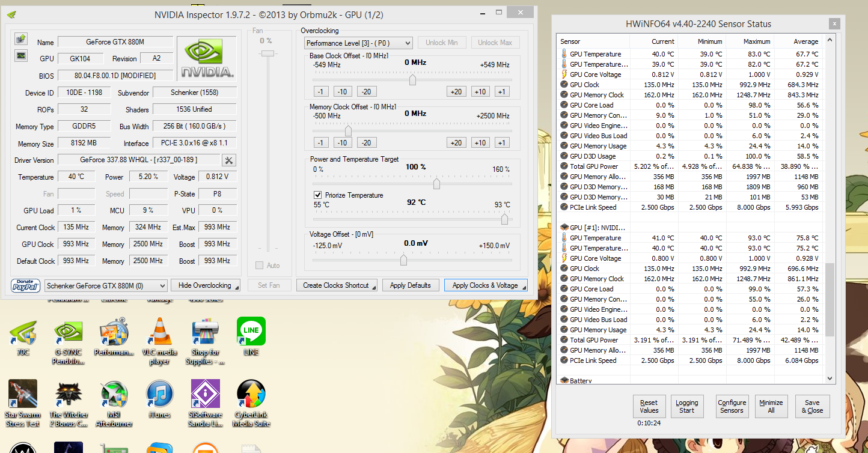Click the NVIDIA logo in Inspector

pyautogui.click(x=207, y=58)
